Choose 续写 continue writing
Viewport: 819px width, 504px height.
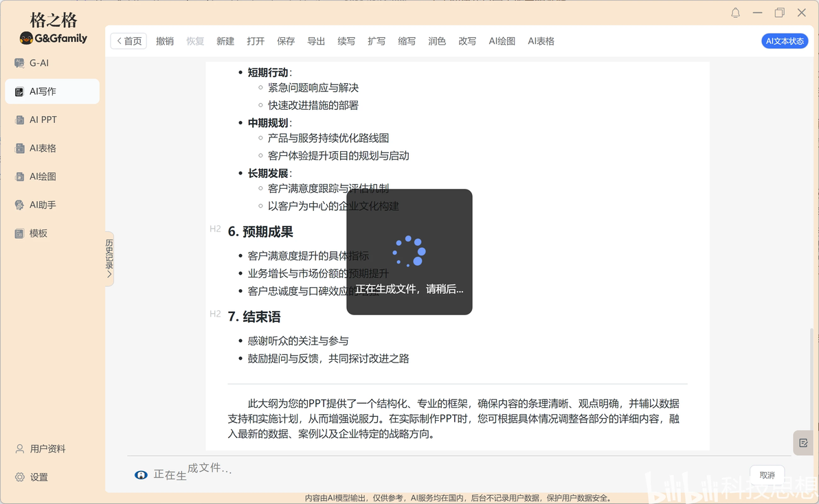[x=346, y=41]
